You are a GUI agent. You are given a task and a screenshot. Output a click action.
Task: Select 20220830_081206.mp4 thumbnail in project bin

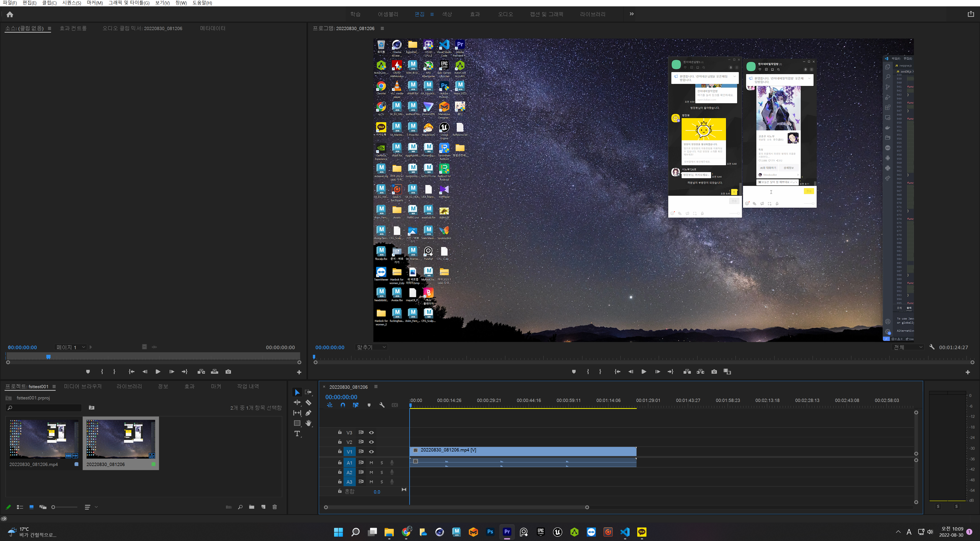[x=44, y=439]
